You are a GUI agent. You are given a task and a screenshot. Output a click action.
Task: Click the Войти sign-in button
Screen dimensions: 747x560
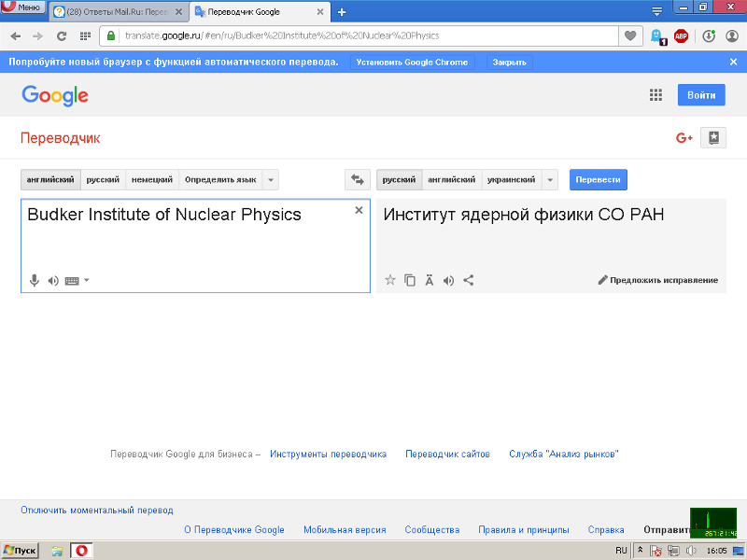point(701,95)
